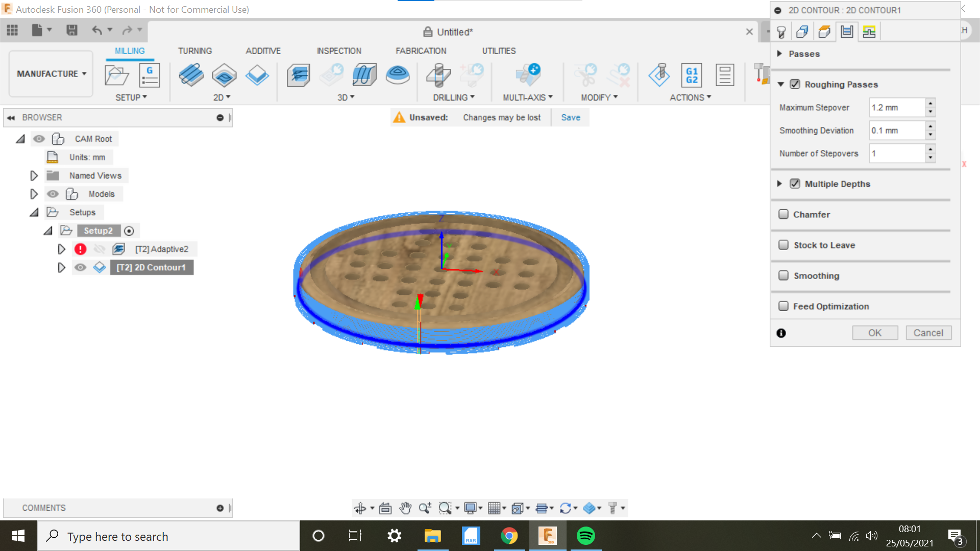This screenshot has height=551, width=980.
Task: Cancel the 2D Contour operation
Action: 929,333
